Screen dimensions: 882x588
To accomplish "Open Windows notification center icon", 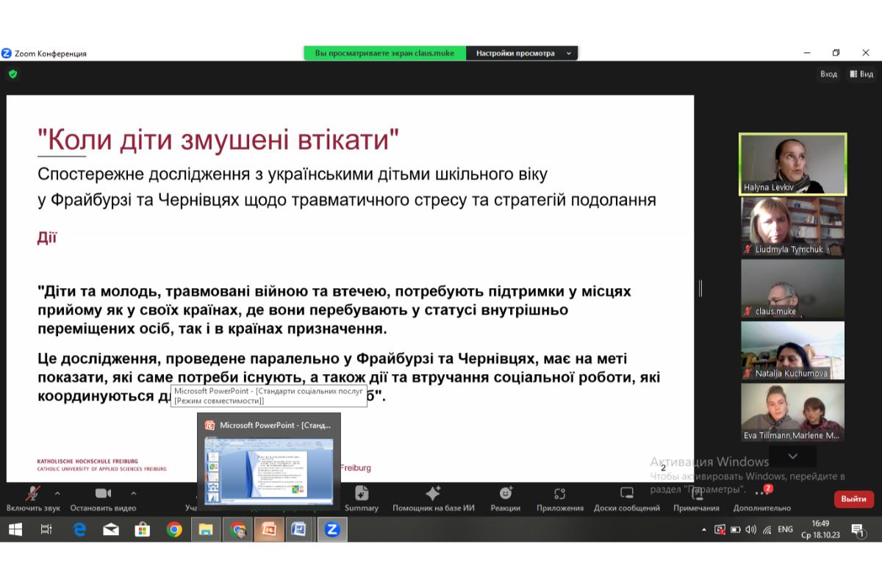I will [x=857, y=529].
